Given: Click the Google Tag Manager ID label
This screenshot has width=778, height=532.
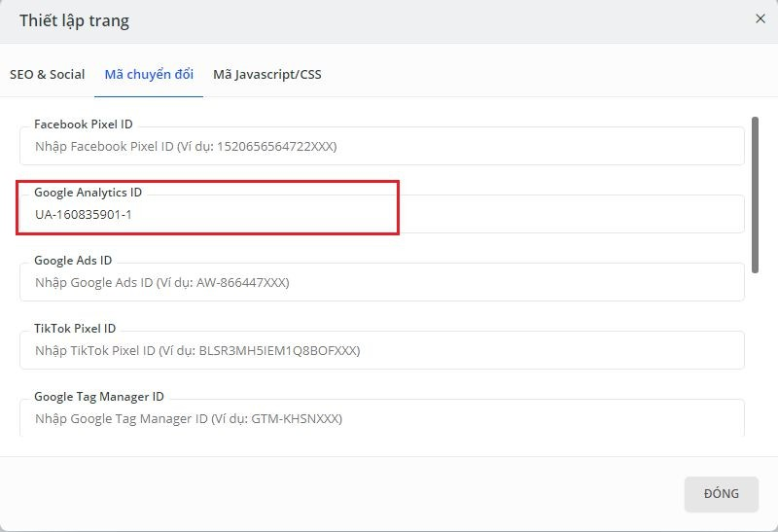Looking at the screenshot, I should point(98,397).
